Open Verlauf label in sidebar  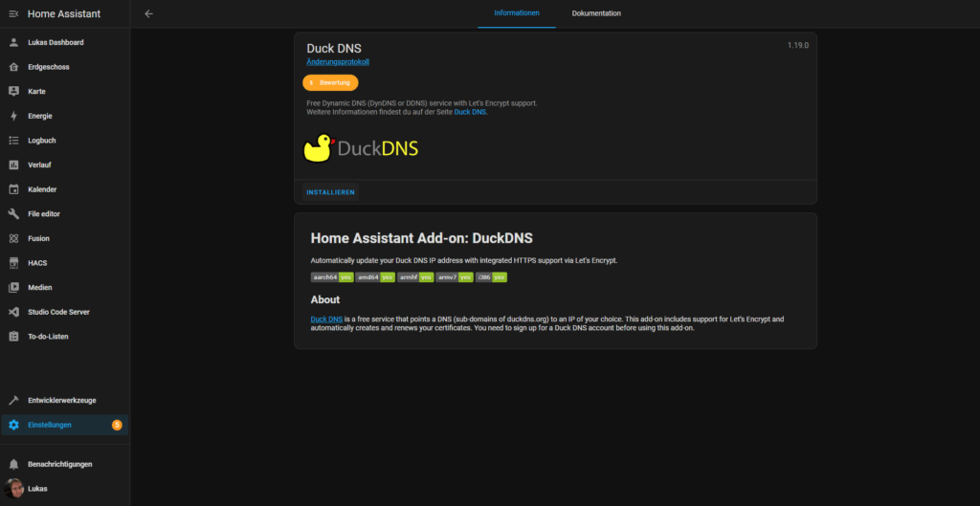tap(39, 165)
